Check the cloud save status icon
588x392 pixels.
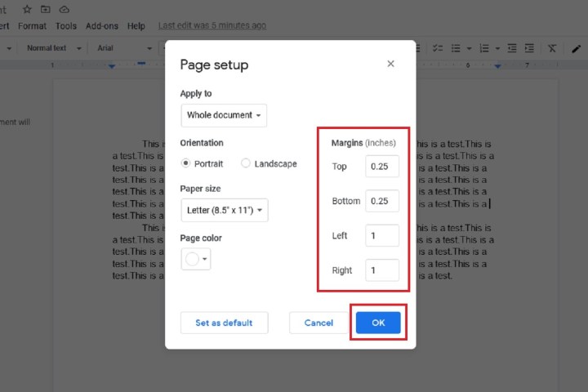(65, 9)
